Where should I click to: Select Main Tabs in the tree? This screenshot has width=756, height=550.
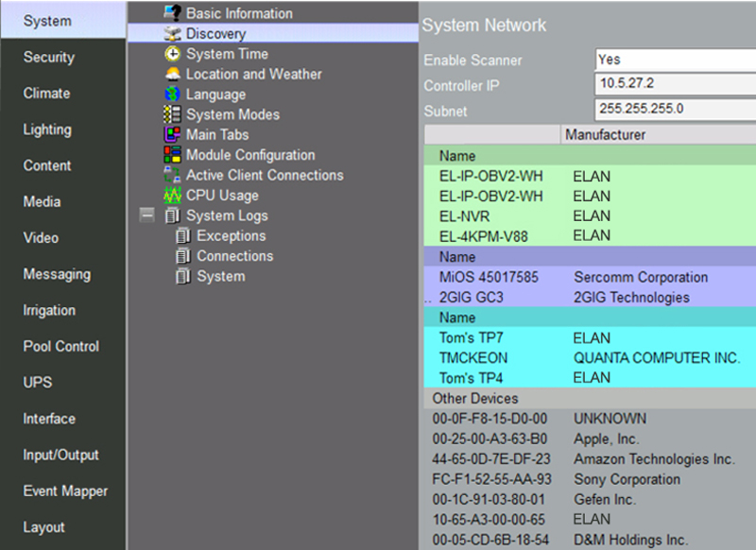click(x=217, y=134)
